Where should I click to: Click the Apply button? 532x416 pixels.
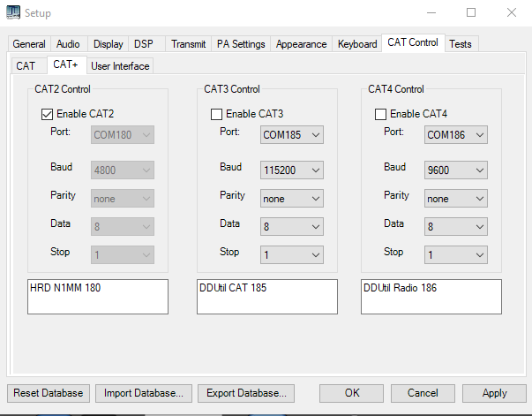(494, 393)
